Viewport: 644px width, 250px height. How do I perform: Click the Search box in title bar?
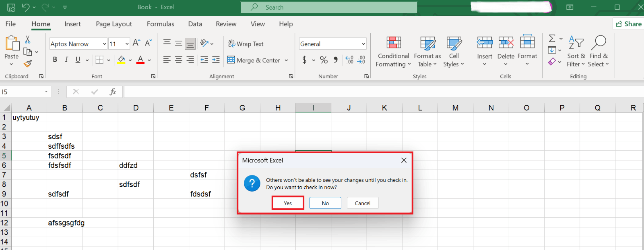[x=329, y=7]
